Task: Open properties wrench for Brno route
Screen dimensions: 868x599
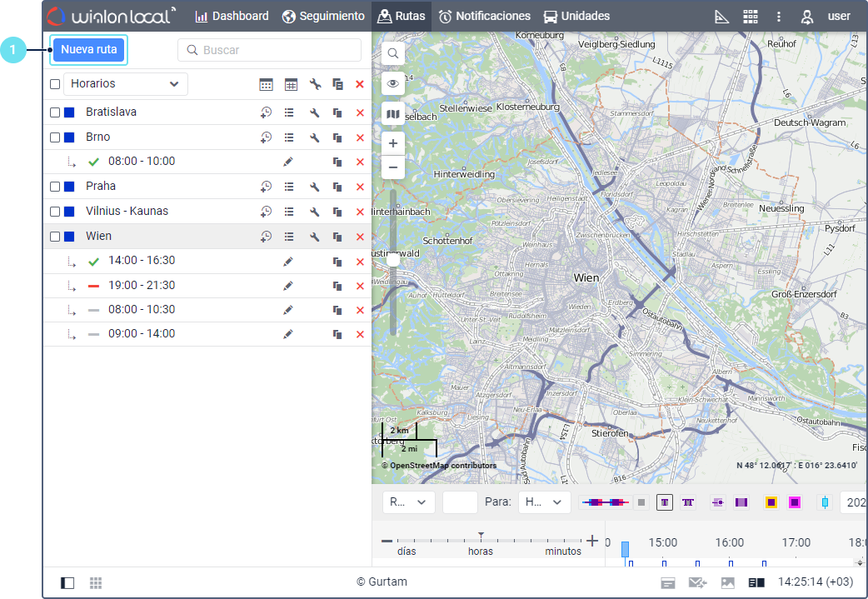Action: tap(315, 138)
